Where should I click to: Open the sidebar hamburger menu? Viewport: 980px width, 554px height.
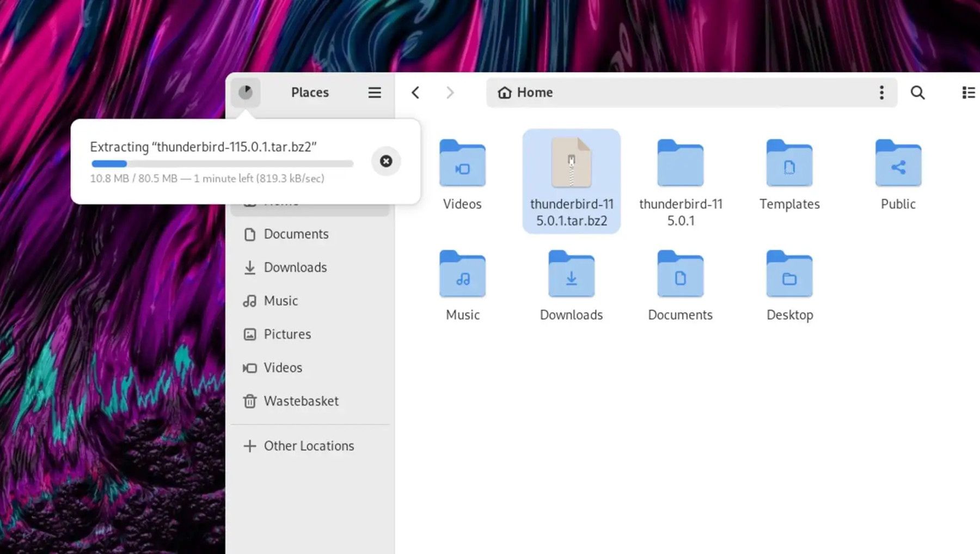pos(375,93)
